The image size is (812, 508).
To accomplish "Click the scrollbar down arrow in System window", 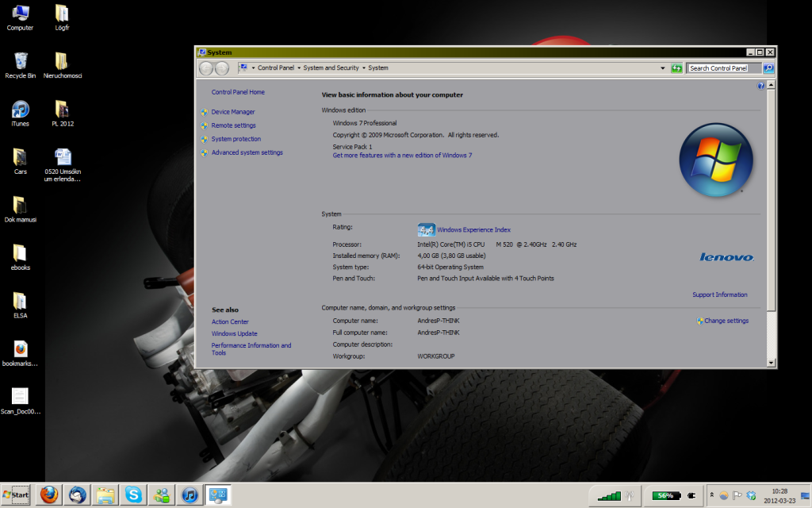I will pos(771,363).
